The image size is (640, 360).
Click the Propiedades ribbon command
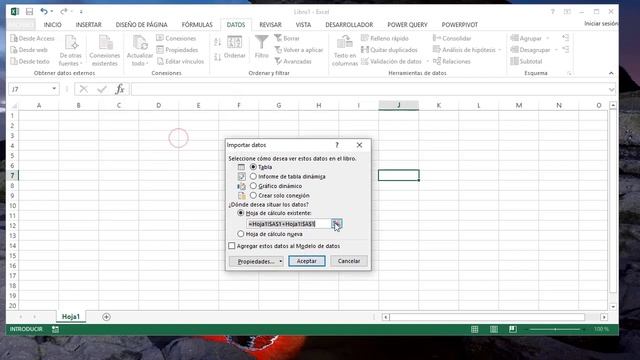click(177, 50)
